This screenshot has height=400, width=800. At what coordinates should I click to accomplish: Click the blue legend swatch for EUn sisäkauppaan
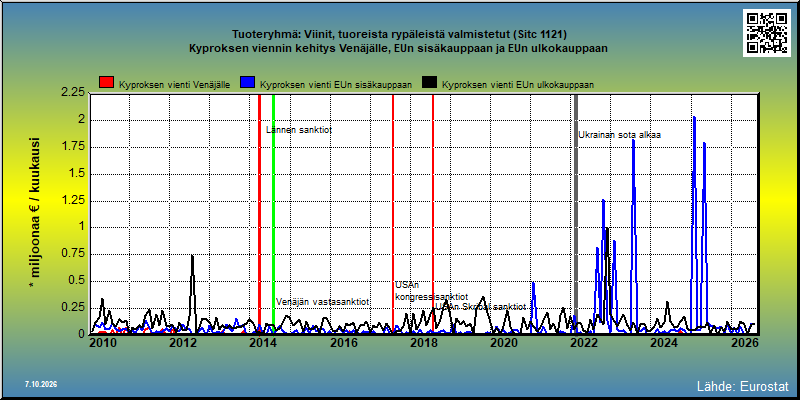(248, 82)
